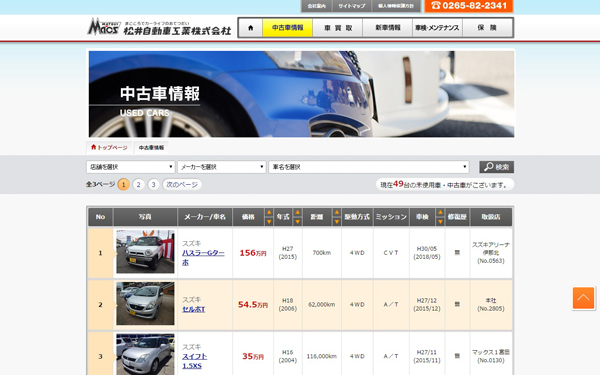Click the 中古車情報 breadcrumb item

151,147
